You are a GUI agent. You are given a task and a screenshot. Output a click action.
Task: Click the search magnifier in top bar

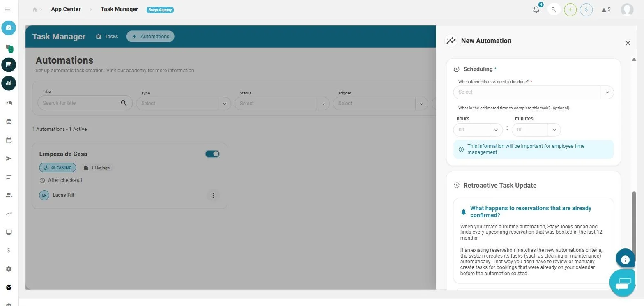[554, 9]
